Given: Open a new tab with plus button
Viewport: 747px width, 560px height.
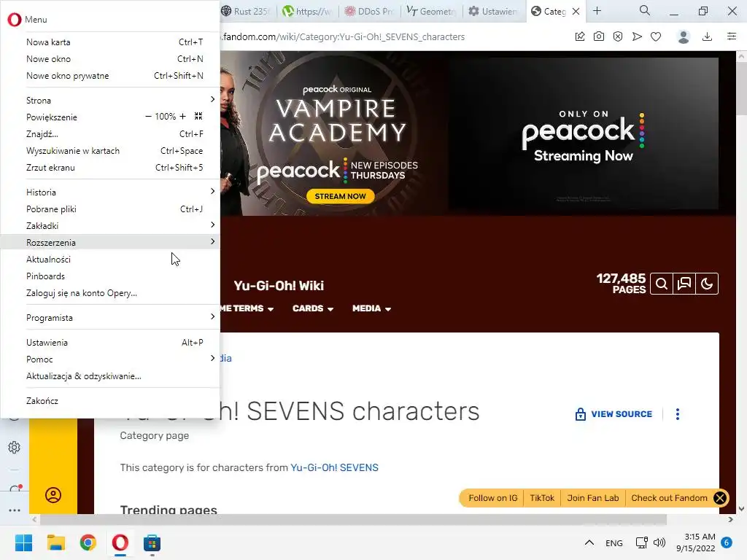Looking at the screenshot, I should pyautogui.click(x=597, y=11).
